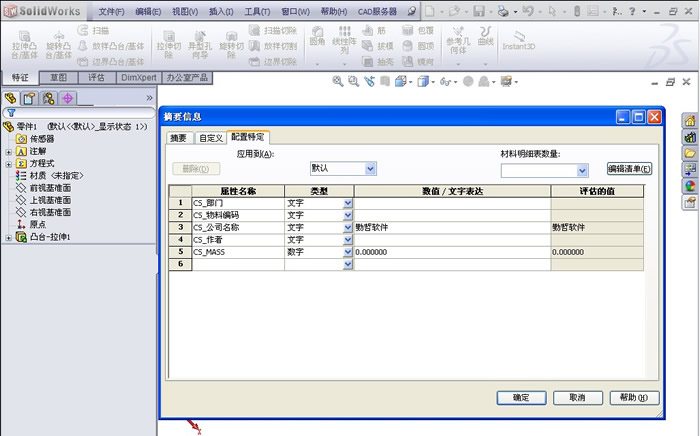Open the PropertyManager tab icon
Screen dimensions: 700x436
(30, 98)
